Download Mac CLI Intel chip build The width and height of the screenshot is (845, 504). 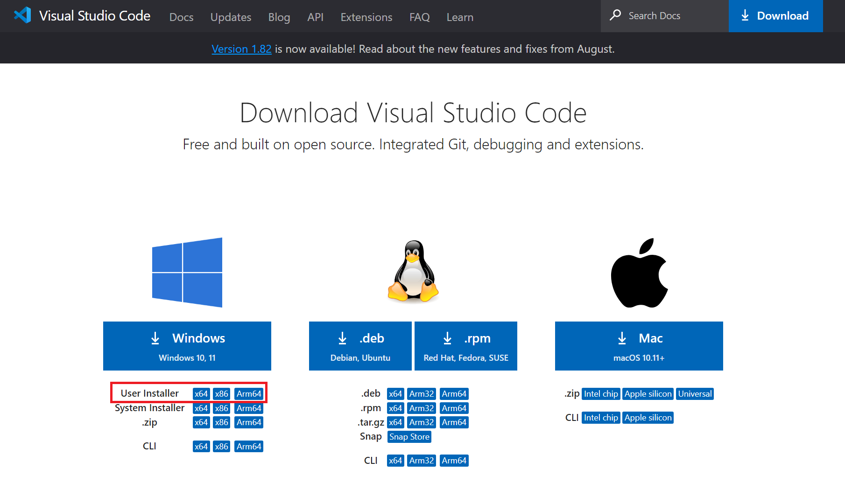601,418
